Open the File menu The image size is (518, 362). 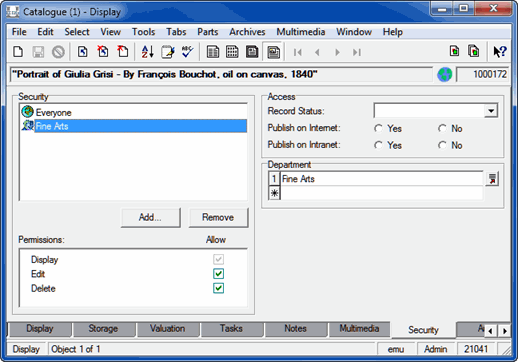point(19,32)
